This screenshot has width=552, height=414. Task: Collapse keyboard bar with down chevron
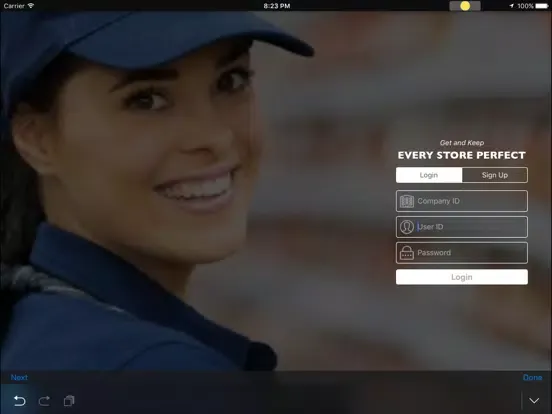(534, 401)
